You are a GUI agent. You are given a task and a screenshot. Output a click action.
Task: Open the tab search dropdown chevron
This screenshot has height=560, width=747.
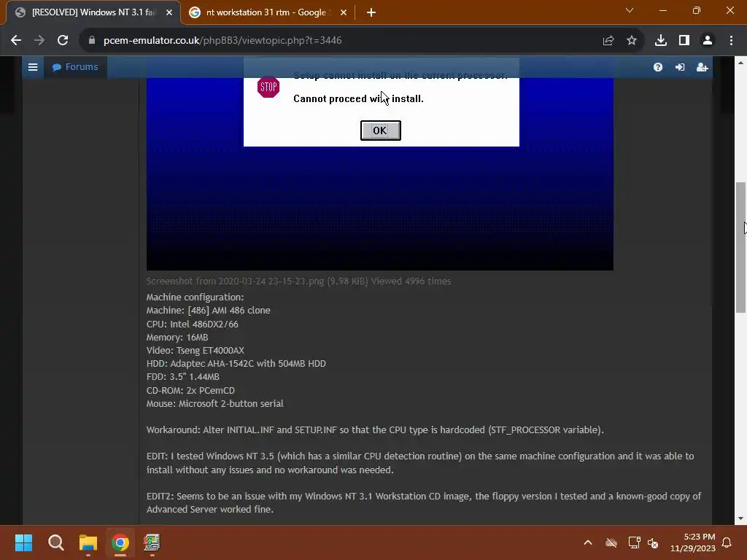[630, 10]
